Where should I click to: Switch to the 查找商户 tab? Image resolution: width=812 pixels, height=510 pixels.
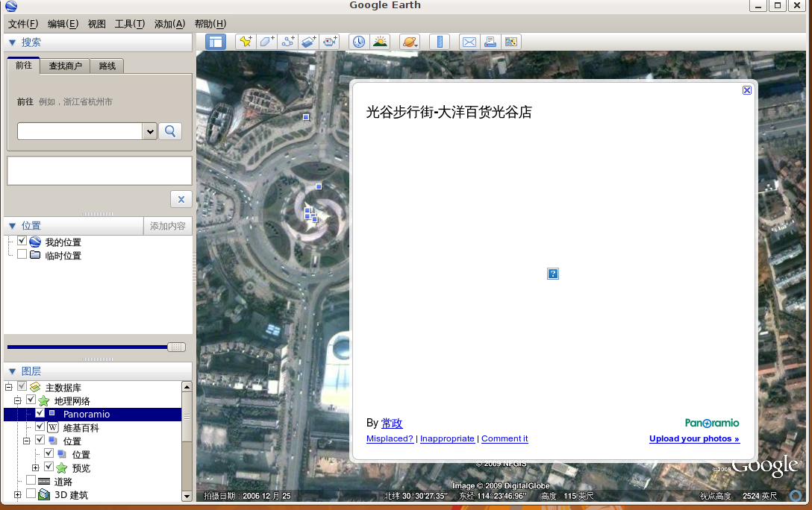pyautogui.click(x=65, y=66)
